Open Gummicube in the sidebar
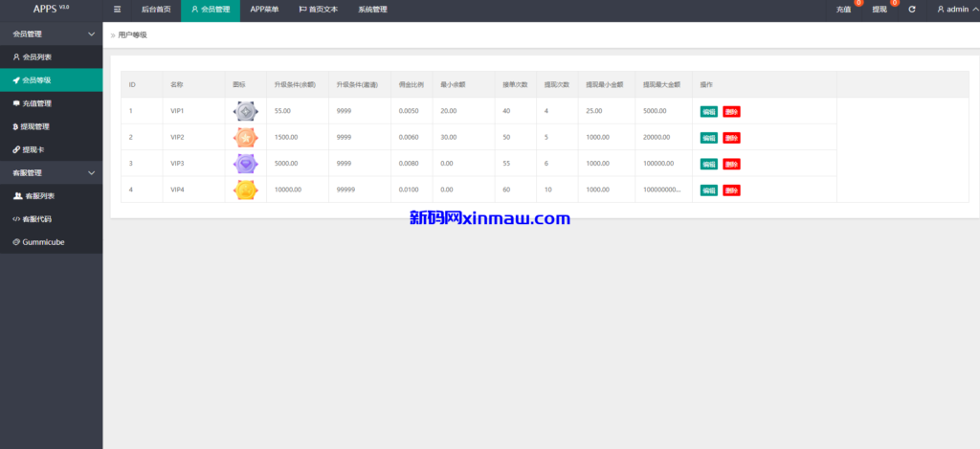The height and width of the screenshot is (449, 980). coord(52,242)
